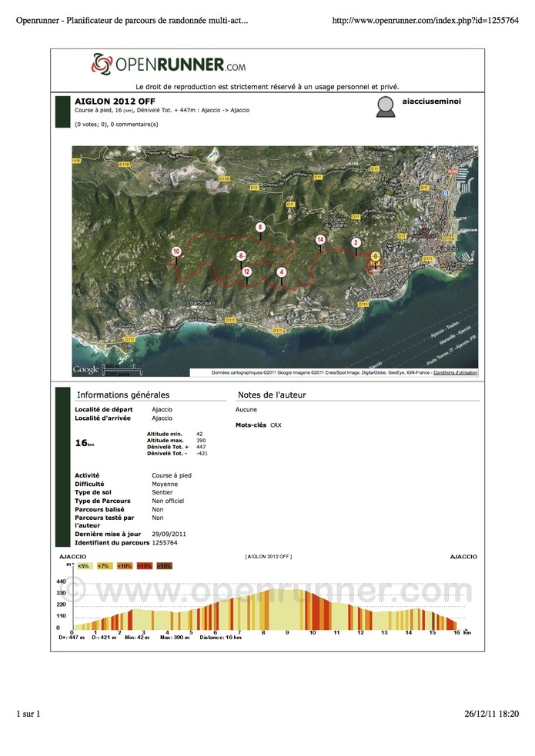
Task: Click the Course à pied activity value
Action: pos(172,475)
